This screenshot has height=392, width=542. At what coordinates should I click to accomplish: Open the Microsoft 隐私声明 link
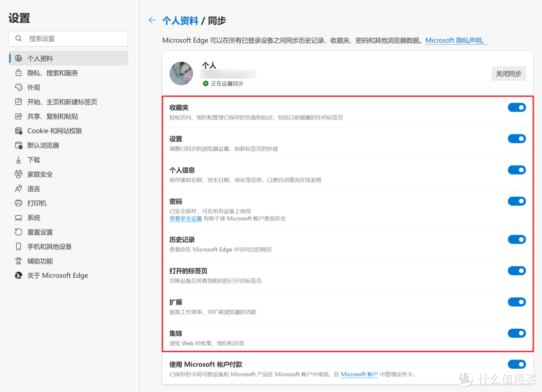(456, 41)
